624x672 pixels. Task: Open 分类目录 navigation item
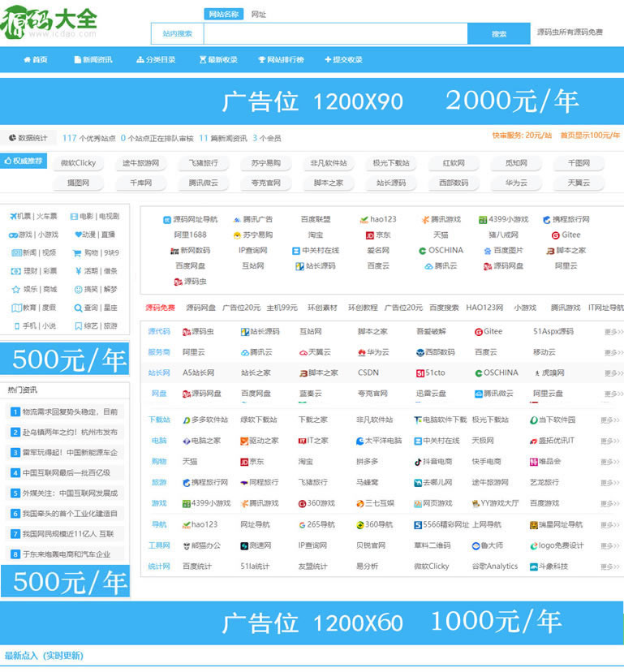[x=156, y=59]
